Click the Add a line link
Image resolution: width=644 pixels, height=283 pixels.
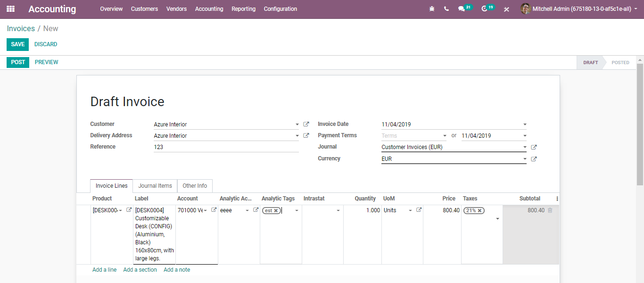click(x=105, y=270)
